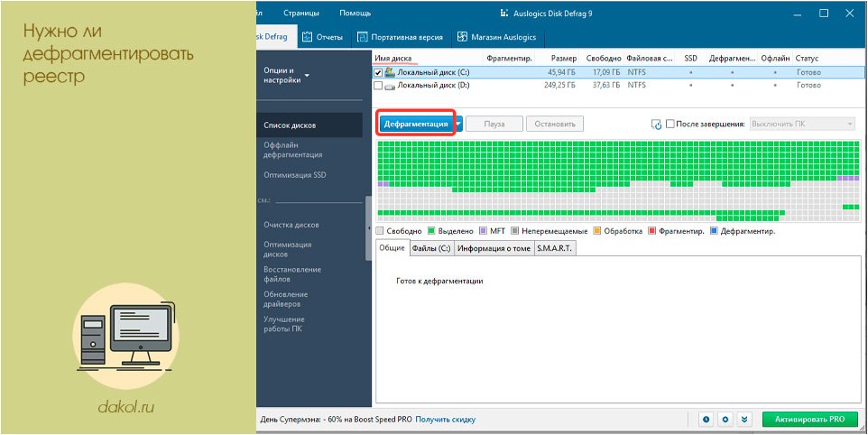The width and height of the screenshot is (868, 435).
Task: Open the 'Выключить ПК' combo box
Action: (802, 124)
